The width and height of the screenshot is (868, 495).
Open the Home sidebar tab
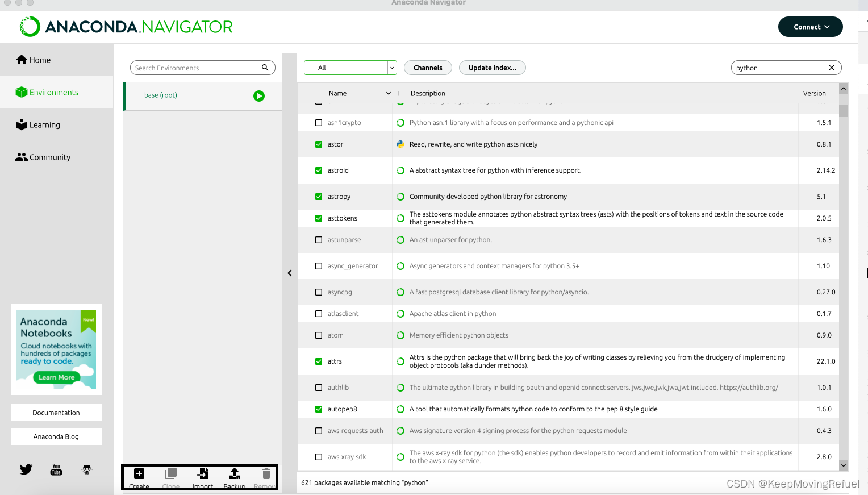[57, 60]
